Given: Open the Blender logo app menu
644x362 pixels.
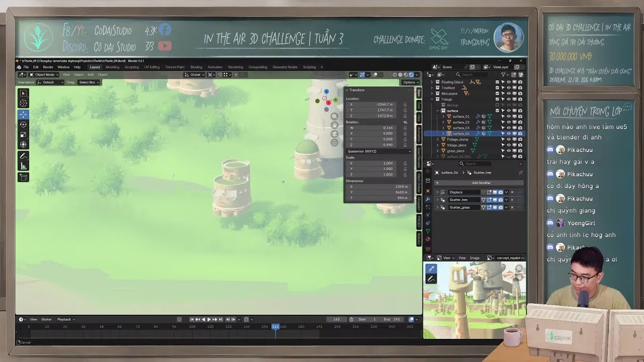Looking at the screenshot, I should 19,67.
